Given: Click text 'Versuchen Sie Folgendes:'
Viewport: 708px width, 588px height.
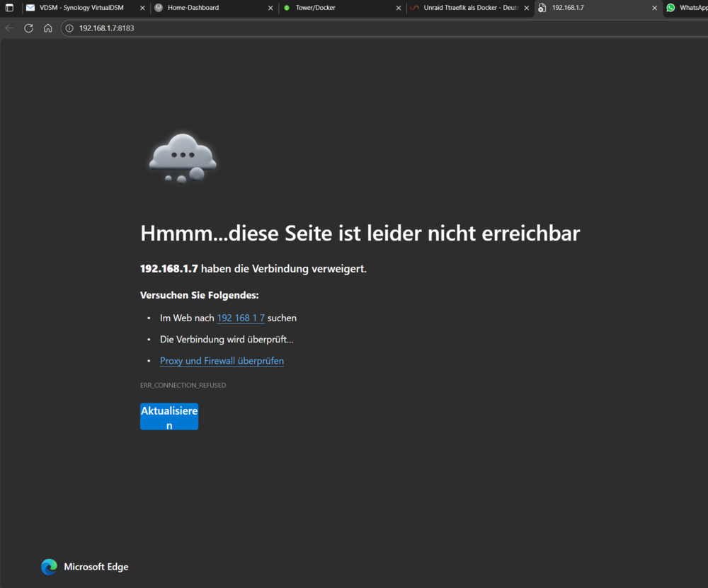Looking at the screenshot, I should [x=199, y=295].
